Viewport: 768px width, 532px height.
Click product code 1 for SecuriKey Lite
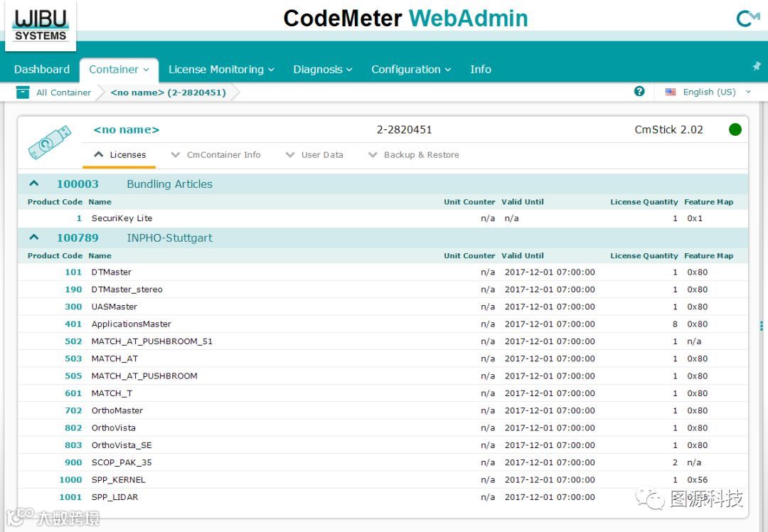[x=79, y=218]
